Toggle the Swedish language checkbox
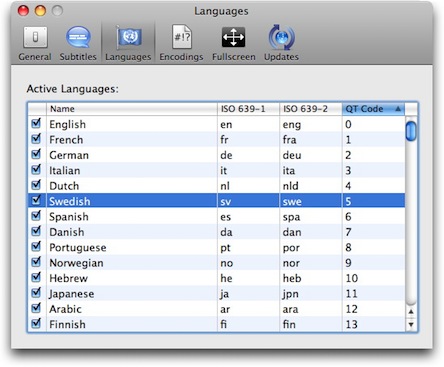This screenshot has height=367, width=444. 36,200
